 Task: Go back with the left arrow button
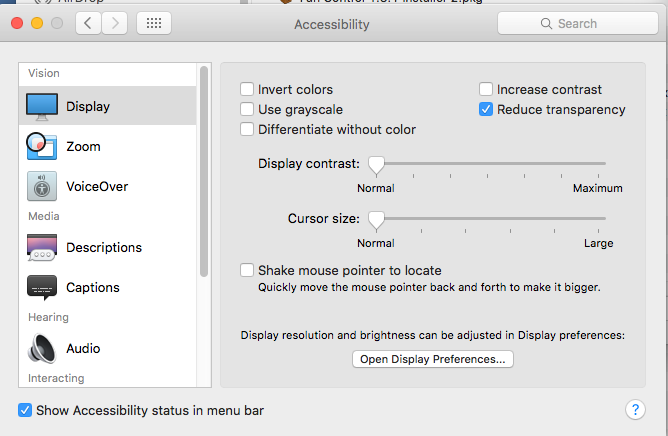click(89, 23)
